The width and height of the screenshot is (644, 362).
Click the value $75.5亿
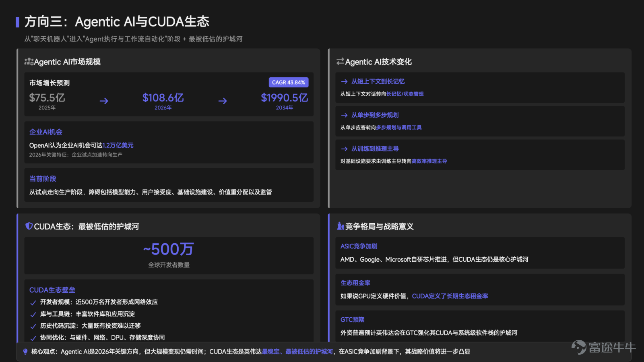(47, 97)
